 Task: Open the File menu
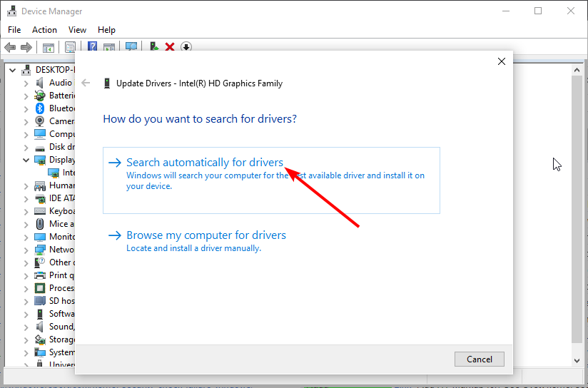[14, 30]
